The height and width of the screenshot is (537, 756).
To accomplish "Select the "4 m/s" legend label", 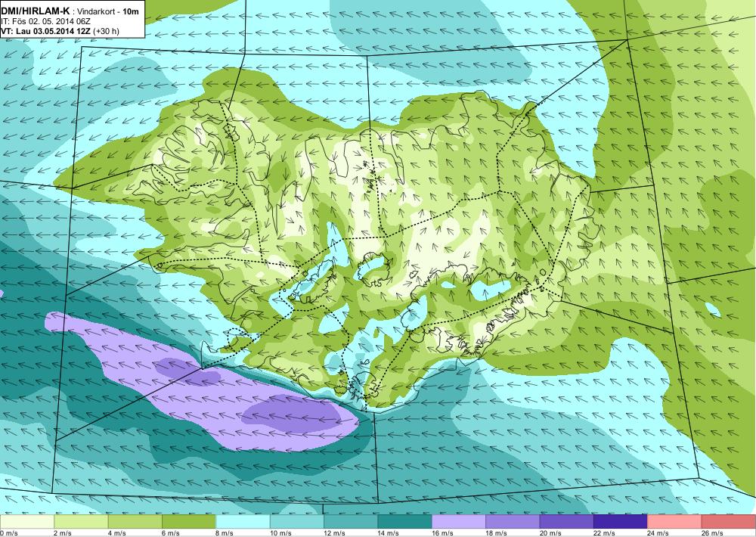I will click(117, 533).
